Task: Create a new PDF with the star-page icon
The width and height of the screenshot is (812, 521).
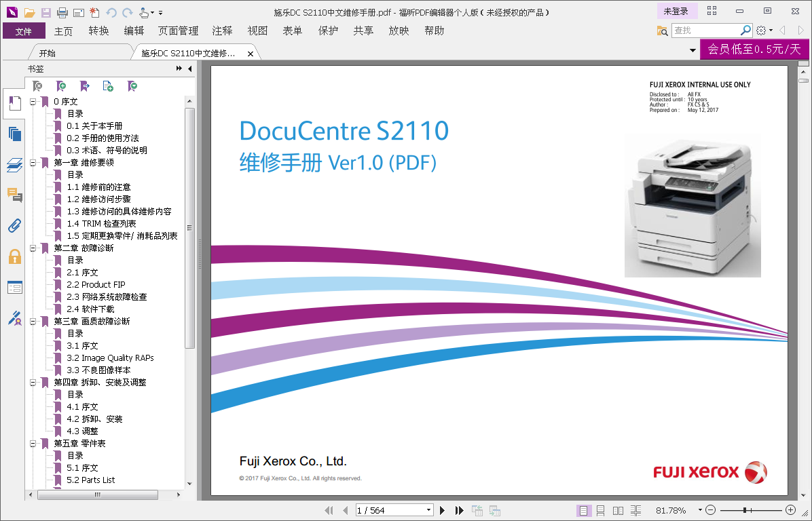Action: pos(95,12)
